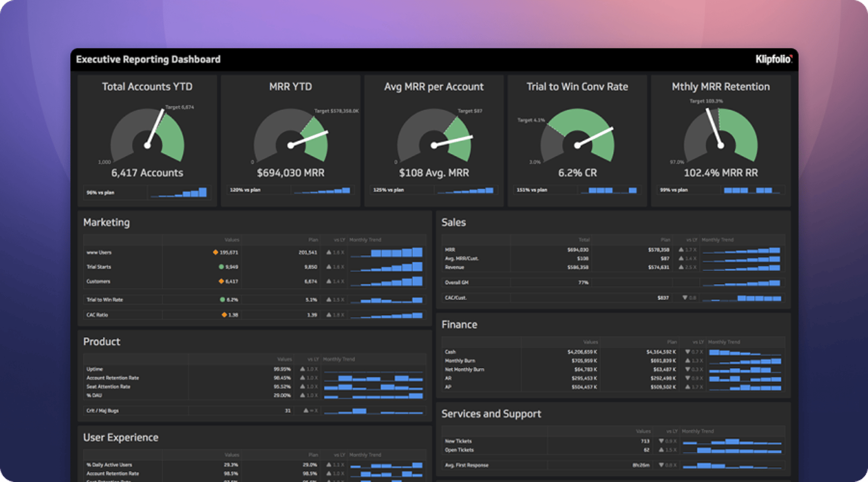Collapse the Finance section header
868x482 pixels.
[x=459, y=324]
